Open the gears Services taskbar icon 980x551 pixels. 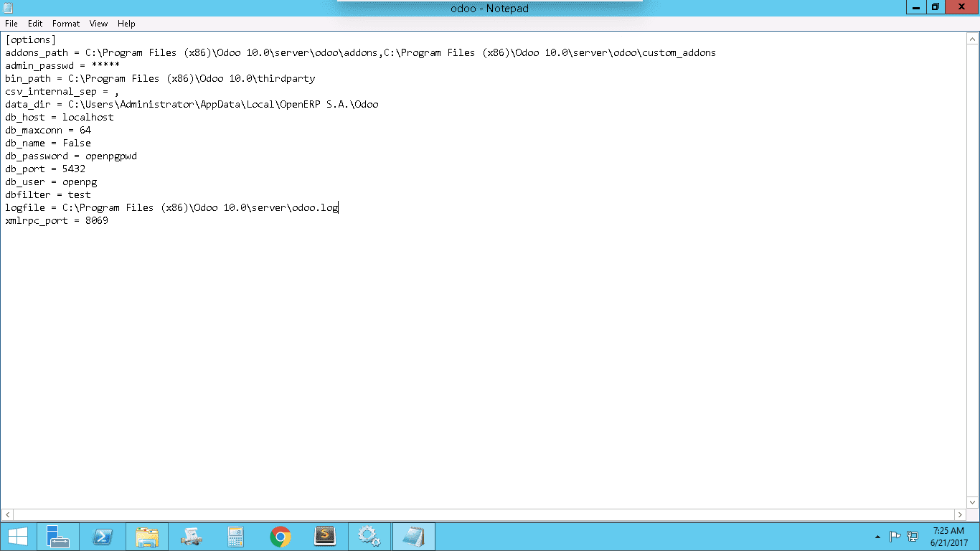click(x=369, y=537)
